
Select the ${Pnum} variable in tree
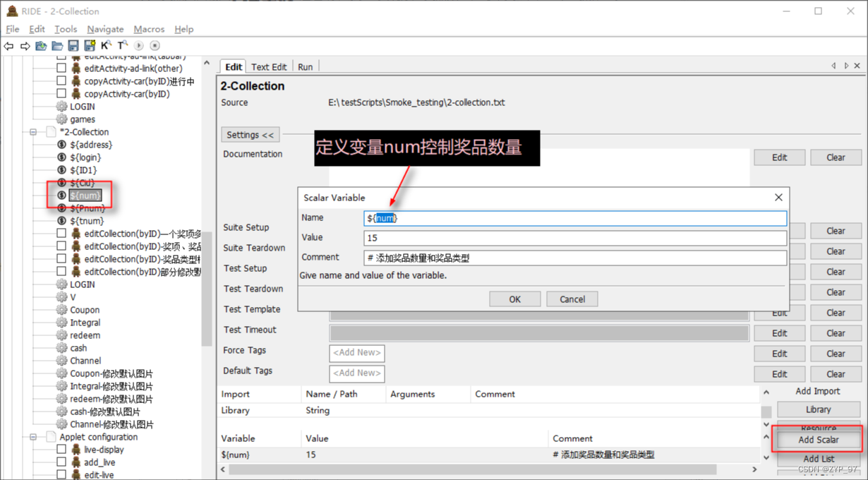coord(88,208)
